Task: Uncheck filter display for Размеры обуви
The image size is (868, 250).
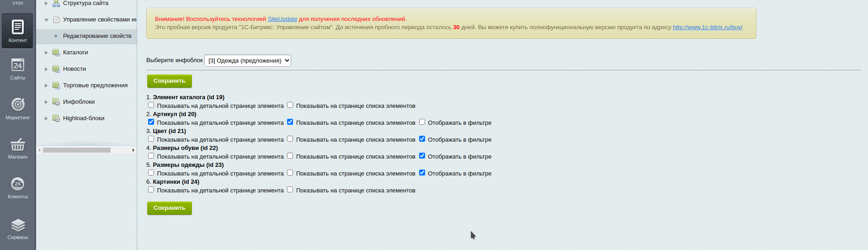Action: [422, 156]
